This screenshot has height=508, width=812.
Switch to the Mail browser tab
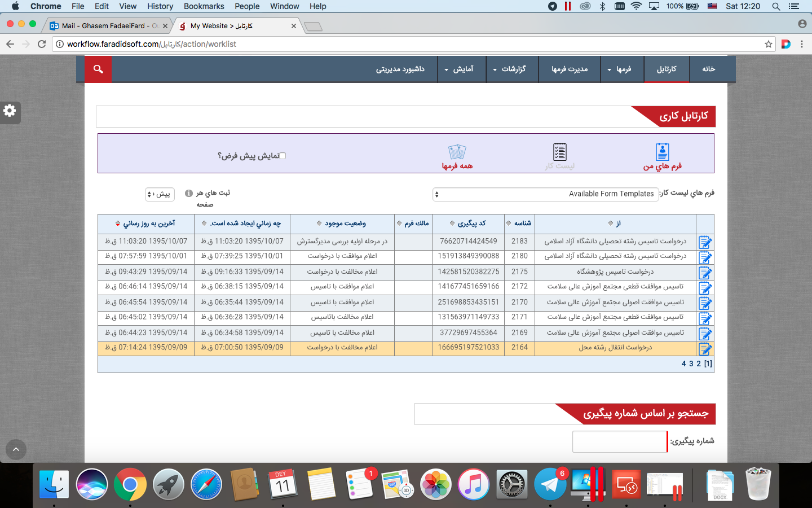tap(108, 26)
